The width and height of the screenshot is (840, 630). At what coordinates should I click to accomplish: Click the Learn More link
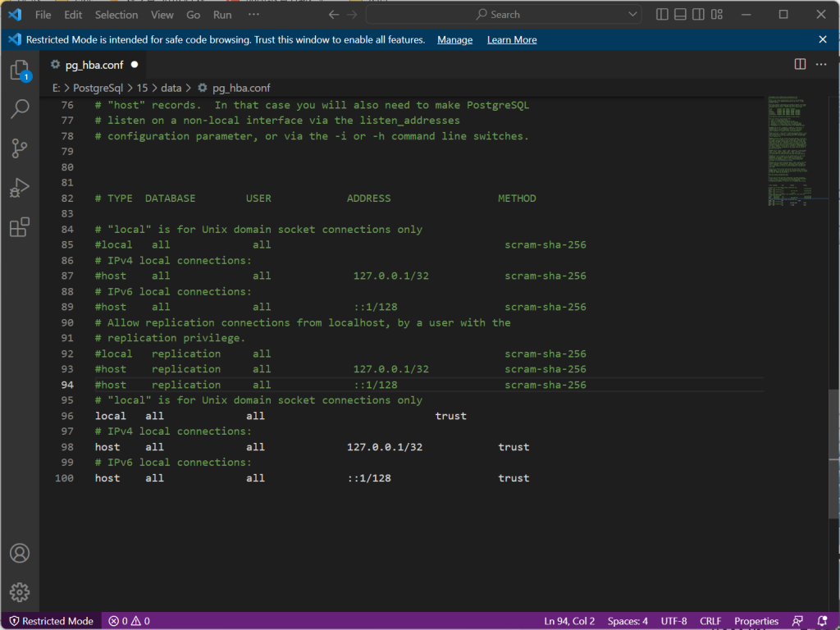click(x=512, y=39)
